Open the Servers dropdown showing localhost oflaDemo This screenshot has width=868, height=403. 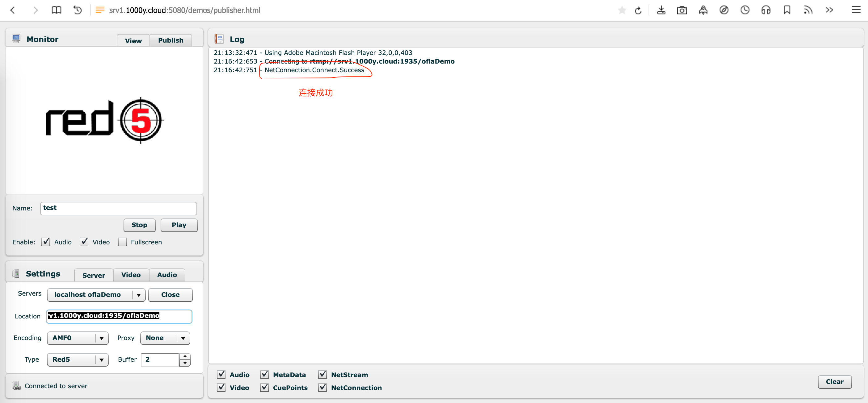[96, 295]
